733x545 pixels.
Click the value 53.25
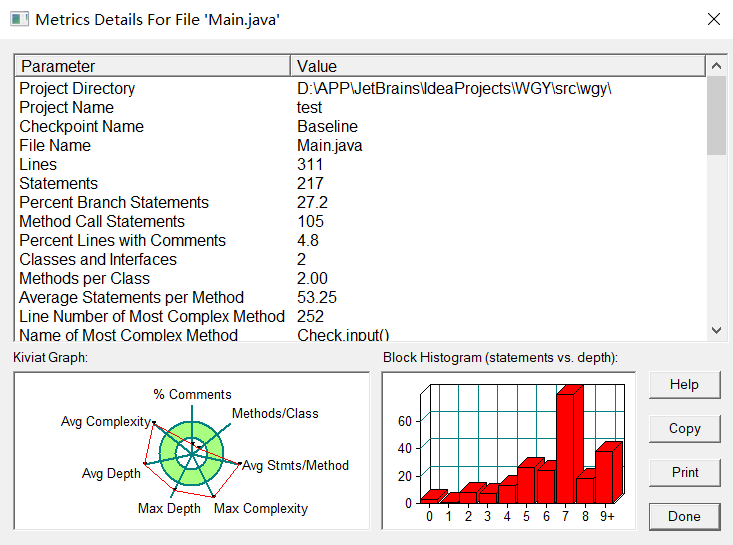[317, 297]
